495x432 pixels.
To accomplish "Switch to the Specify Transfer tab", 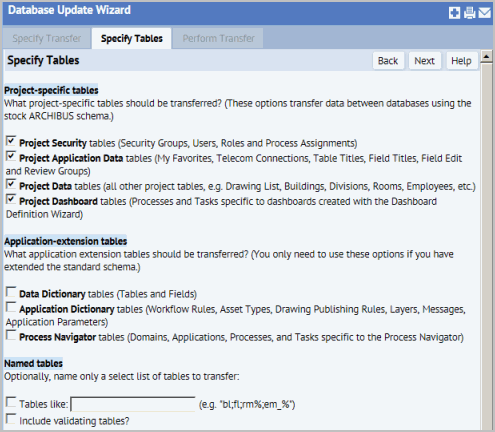I will coord(47,38).
